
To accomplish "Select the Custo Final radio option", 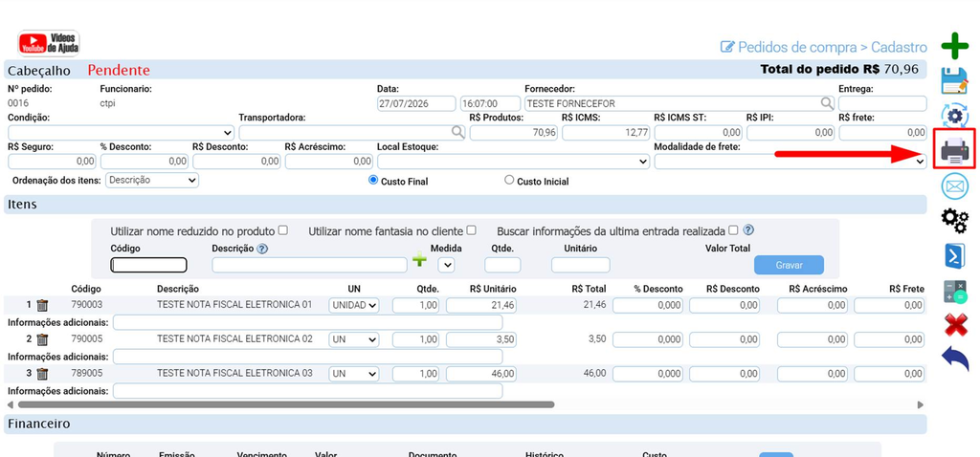I will coord(374,181).
